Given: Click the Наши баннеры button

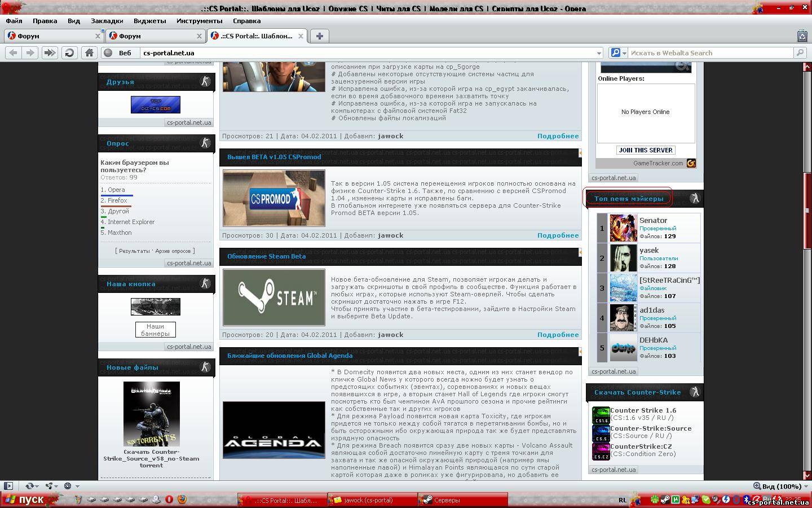Looking at the screenshot, I should [155, 330].
